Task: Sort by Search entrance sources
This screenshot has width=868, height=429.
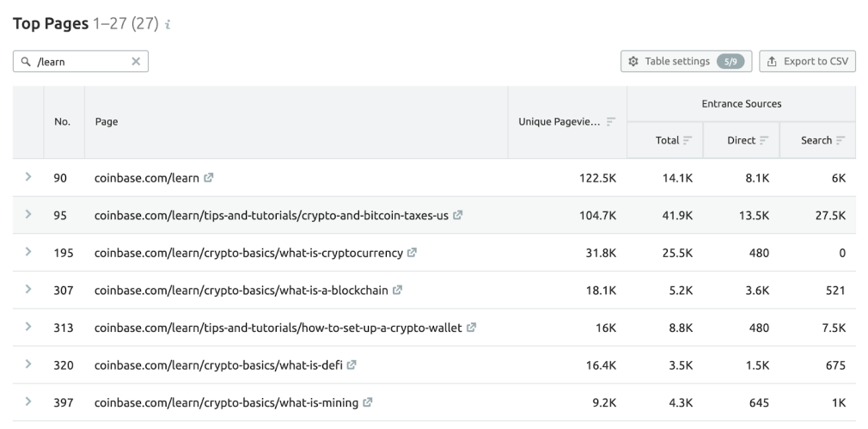Action: [840, 140]
